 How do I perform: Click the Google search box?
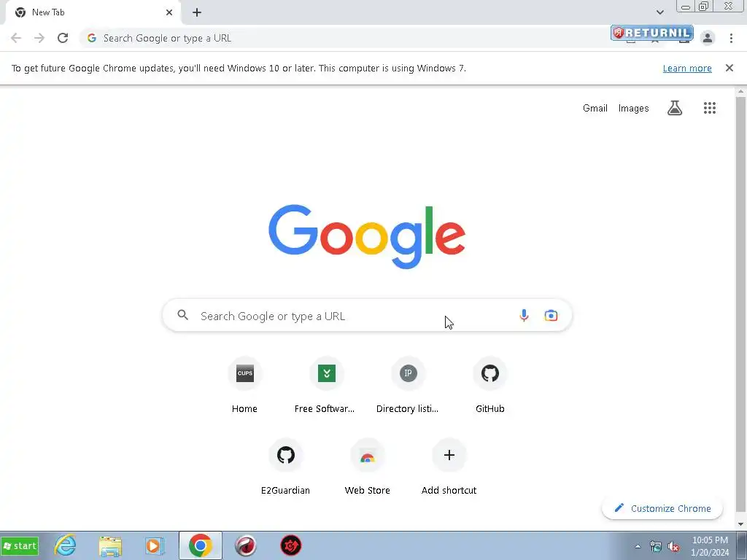[x=367, y=315]
